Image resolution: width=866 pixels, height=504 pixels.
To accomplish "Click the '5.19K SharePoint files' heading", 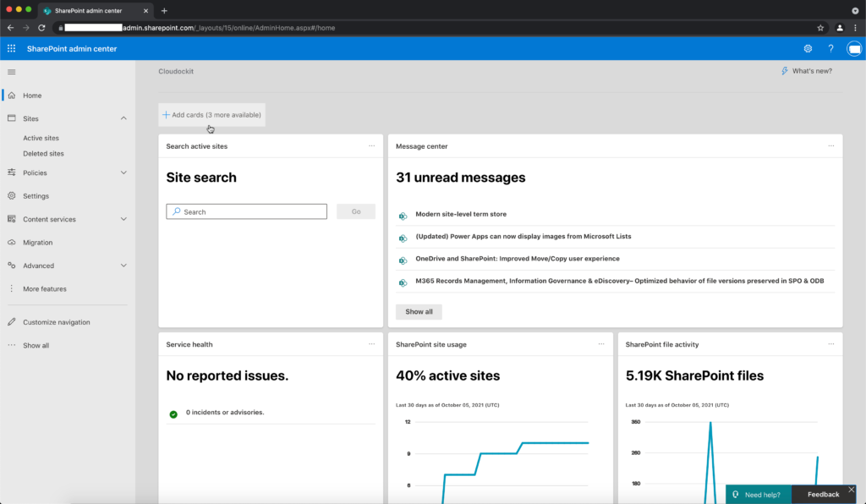I will click(695, 375).
